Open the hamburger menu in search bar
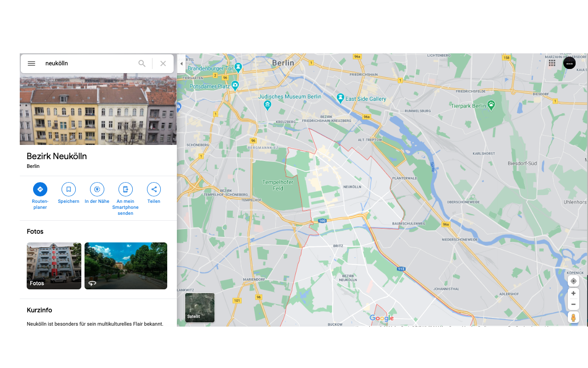Image resolution: width=588 pixels, height=368 pixels. [x=31, y=63]
